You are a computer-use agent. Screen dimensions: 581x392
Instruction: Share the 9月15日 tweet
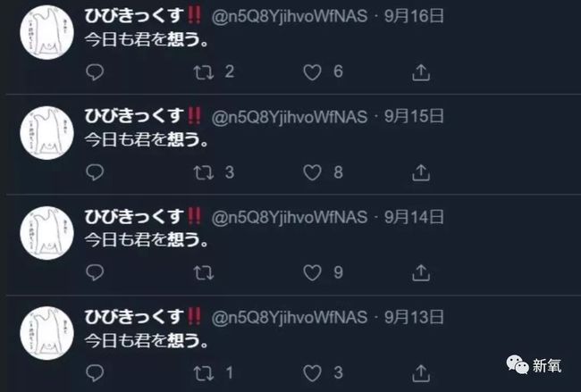pyautogui.click(x=421, y=172)
